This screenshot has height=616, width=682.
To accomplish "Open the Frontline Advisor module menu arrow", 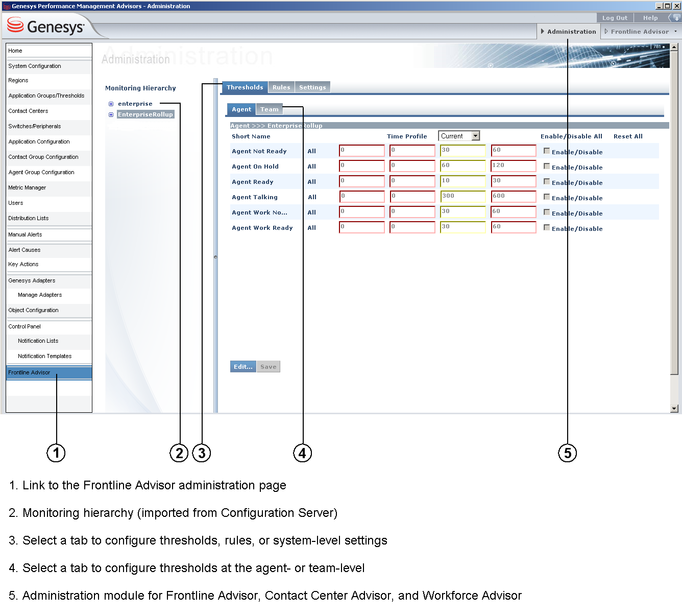I will coord(675,32).
